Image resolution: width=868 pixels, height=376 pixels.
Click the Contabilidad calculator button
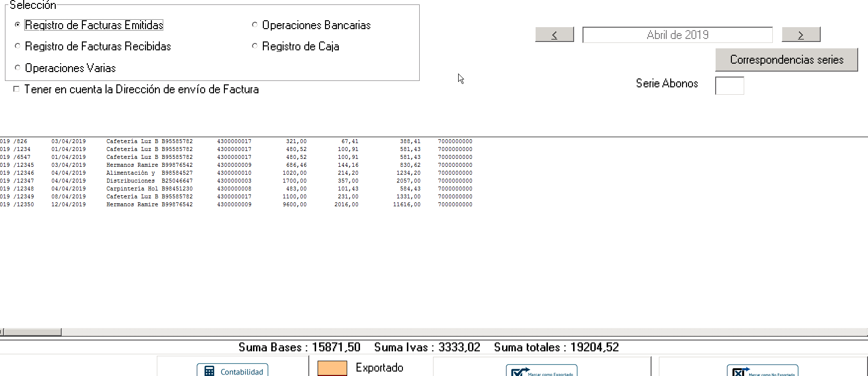232,371
